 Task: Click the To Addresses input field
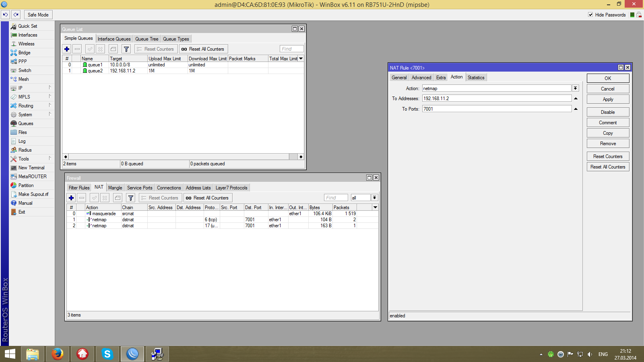497,99
